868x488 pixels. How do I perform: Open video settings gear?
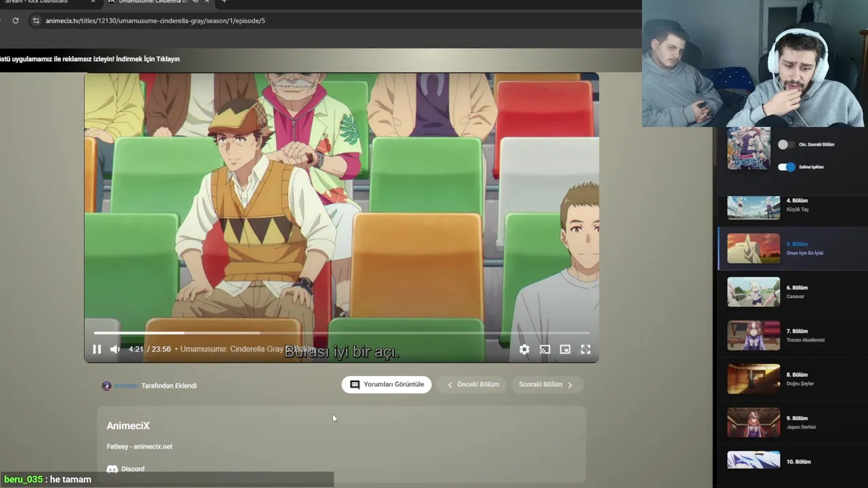point(524,349)
